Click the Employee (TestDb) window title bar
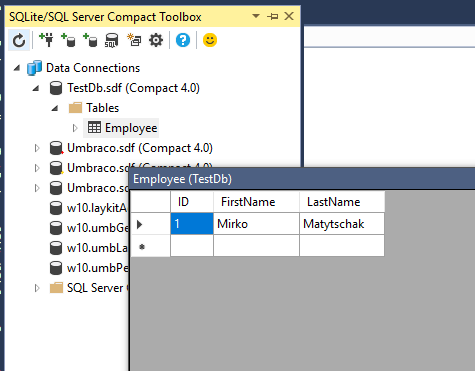The width and height of the screenshot is (475, 371). click(x=302, y=179)
